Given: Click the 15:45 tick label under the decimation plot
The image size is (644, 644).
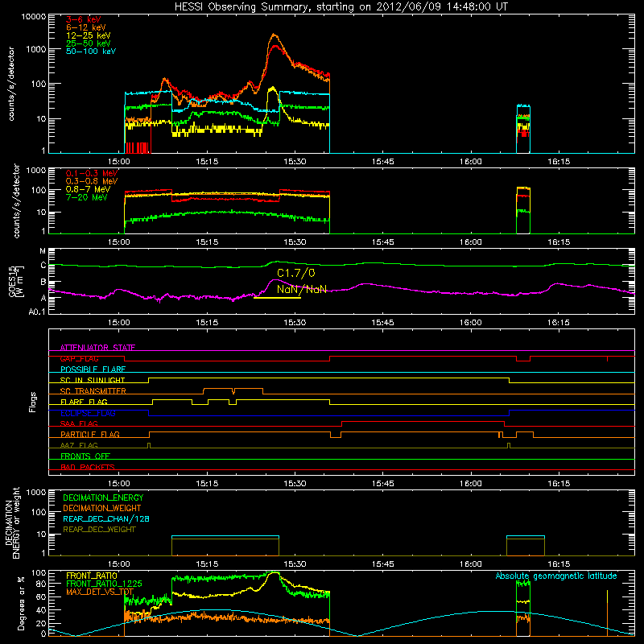Looking at the screenshot, I should pyautogui.click(x=383, y=564).
